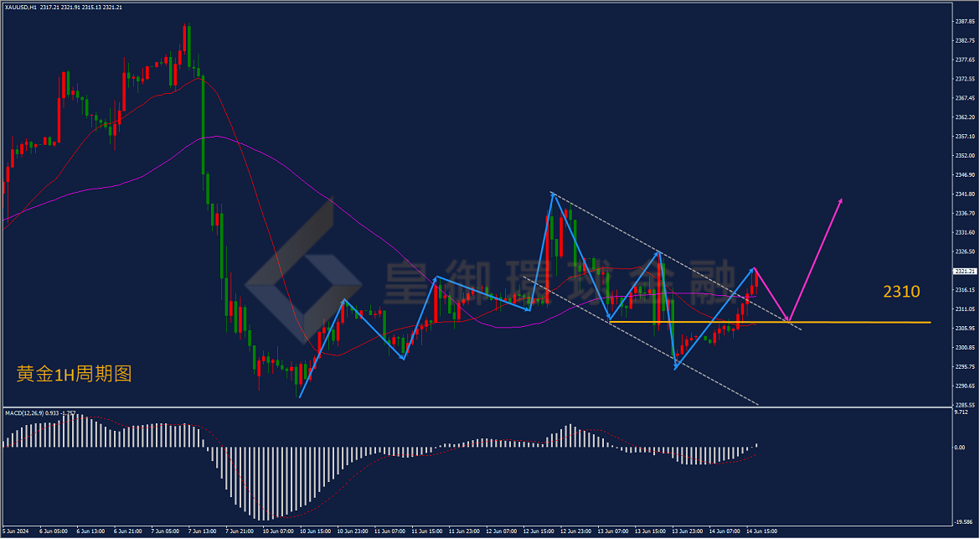Click the deepest MACD histogram bar

[265, 484]
